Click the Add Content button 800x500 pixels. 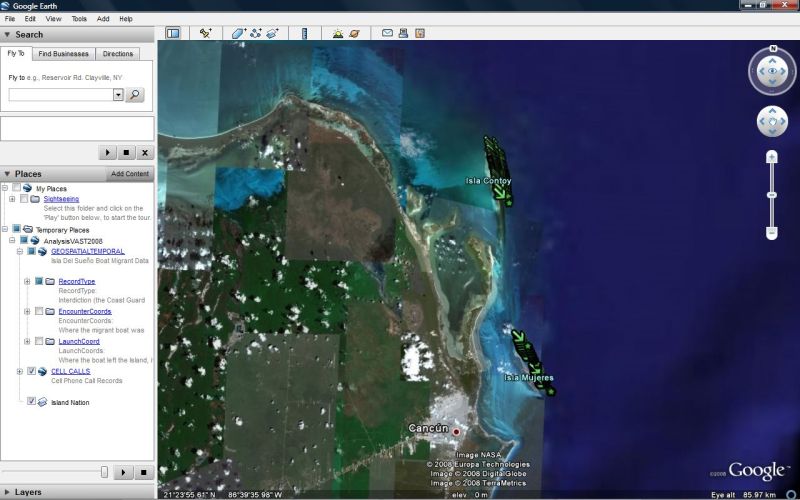pos(130,174)
